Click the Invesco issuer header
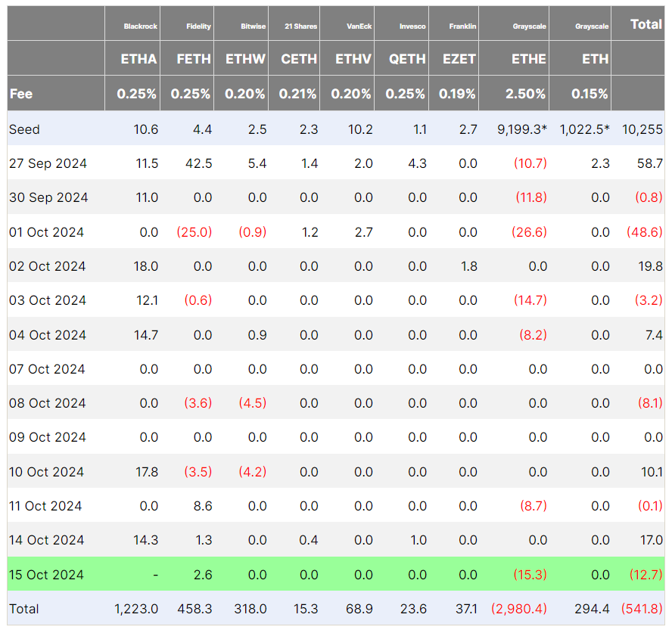Image resolution: width=672 pixels, height=633 pixels. pyautogui.click(x=412, y=26)
